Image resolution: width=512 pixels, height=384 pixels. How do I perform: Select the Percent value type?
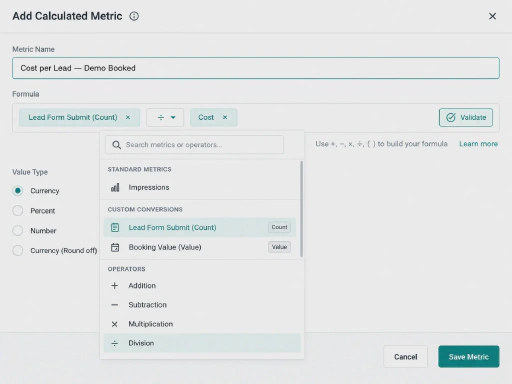tap(18, 211)
